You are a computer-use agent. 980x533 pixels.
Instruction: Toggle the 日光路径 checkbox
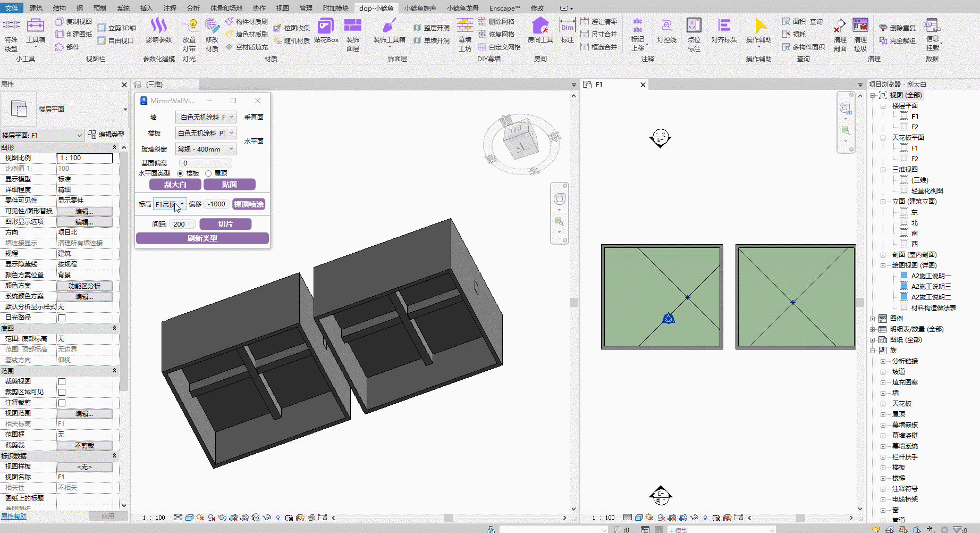coord(62,318)
